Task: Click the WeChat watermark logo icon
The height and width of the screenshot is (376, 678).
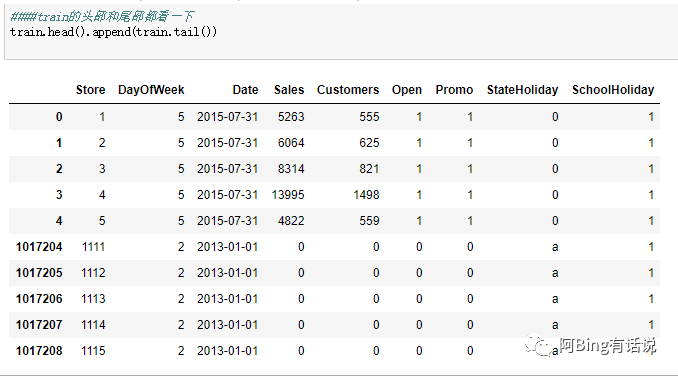Action: (537, 346)
